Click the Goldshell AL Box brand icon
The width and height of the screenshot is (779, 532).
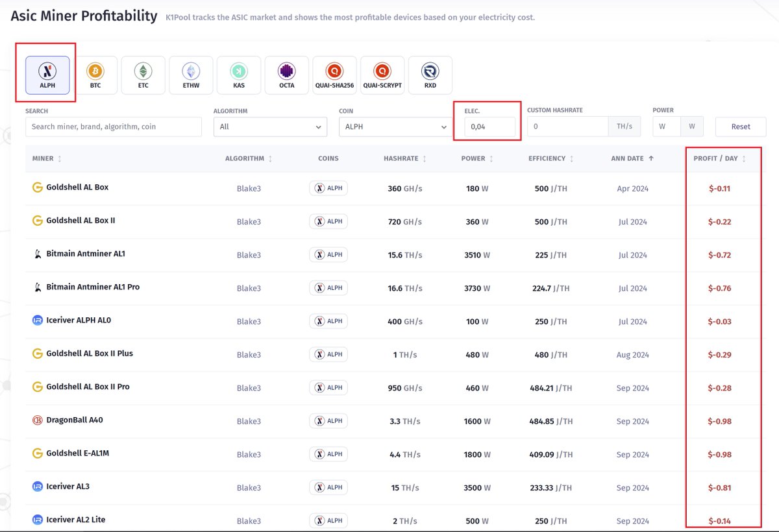[37, 187]
